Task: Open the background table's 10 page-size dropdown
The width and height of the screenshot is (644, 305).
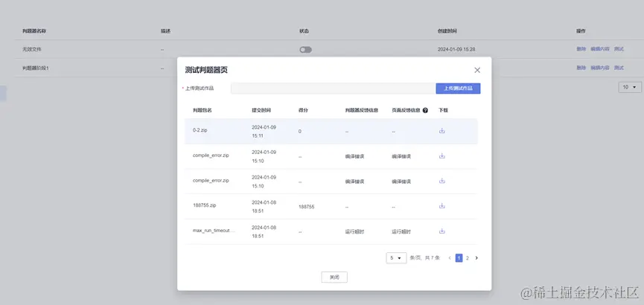Action: 630,87
